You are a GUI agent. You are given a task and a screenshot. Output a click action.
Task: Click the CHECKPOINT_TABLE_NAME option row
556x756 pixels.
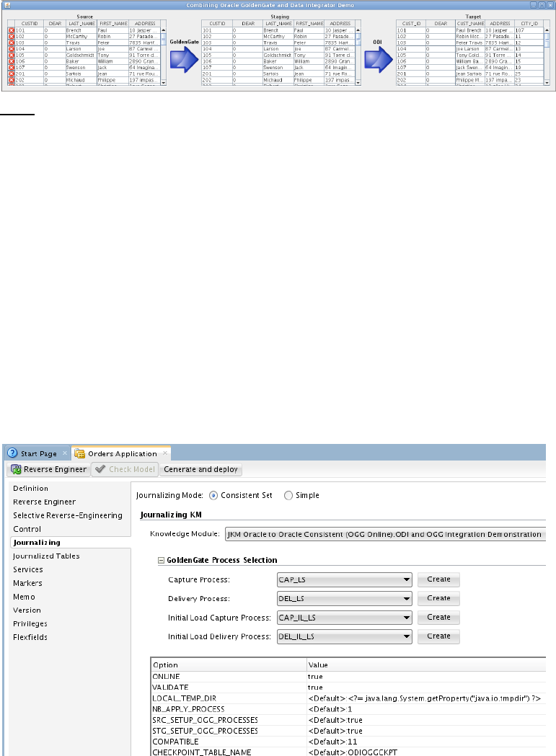pos(348,752)
